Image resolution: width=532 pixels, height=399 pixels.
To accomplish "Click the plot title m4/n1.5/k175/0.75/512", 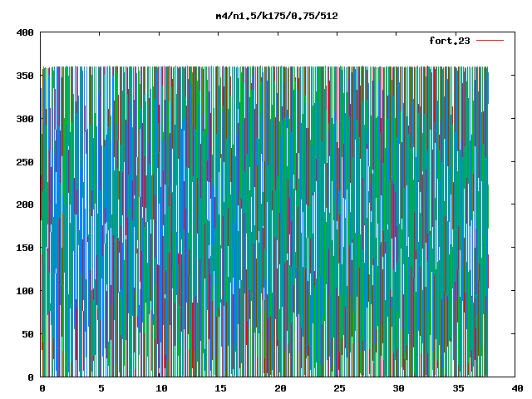I will 277,16.
